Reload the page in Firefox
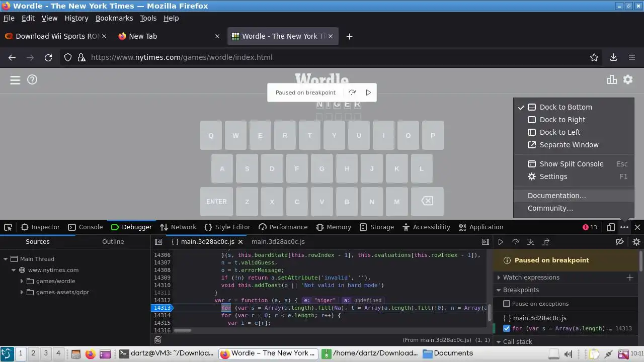Screen dimensions: 644x362 (x=48, y=57)
